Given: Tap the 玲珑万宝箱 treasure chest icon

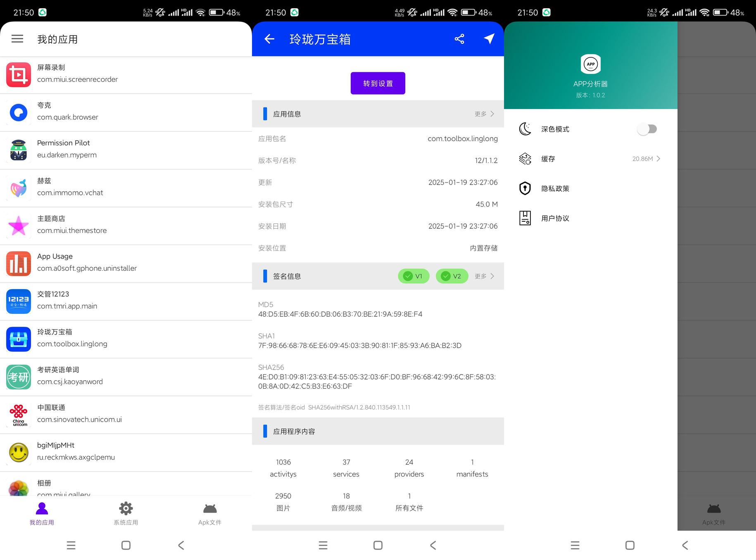Looking at the screenshot, I should 19,339.
